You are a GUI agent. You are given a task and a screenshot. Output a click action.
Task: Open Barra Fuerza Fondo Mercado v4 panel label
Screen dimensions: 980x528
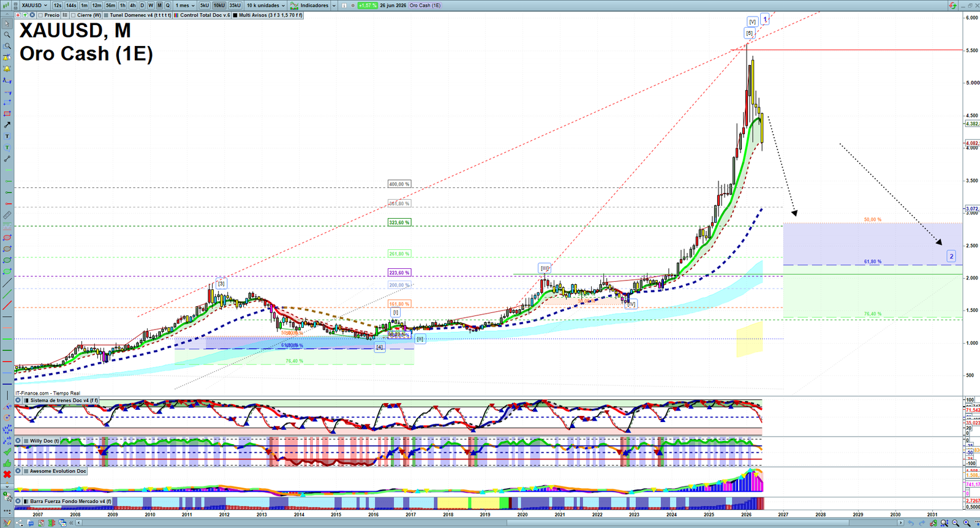point(71,501)
